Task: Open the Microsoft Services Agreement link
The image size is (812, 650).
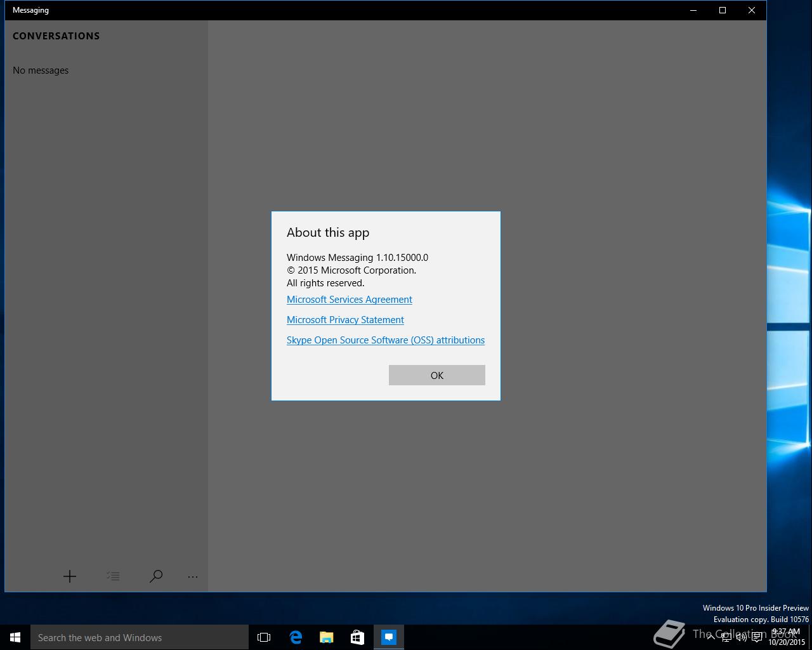Action: coord(349,300)
